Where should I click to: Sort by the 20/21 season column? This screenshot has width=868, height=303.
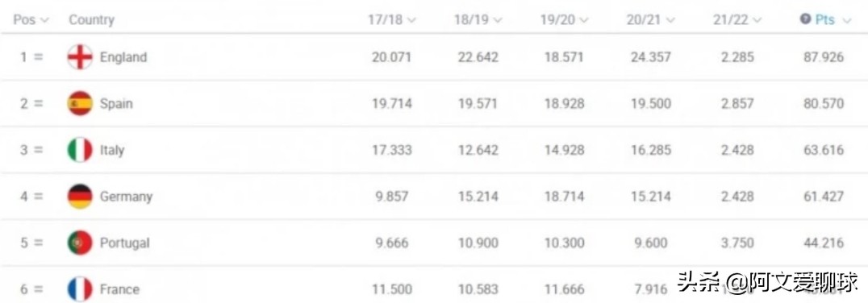[x=650, y=20]
